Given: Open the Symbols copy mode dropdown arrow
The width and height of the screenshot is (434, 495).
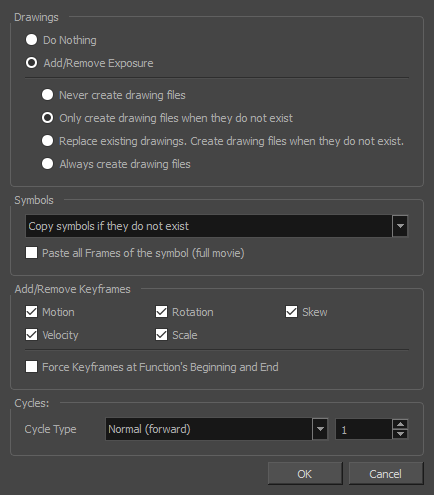Looking at the screenshot, I should pos(400,226).
